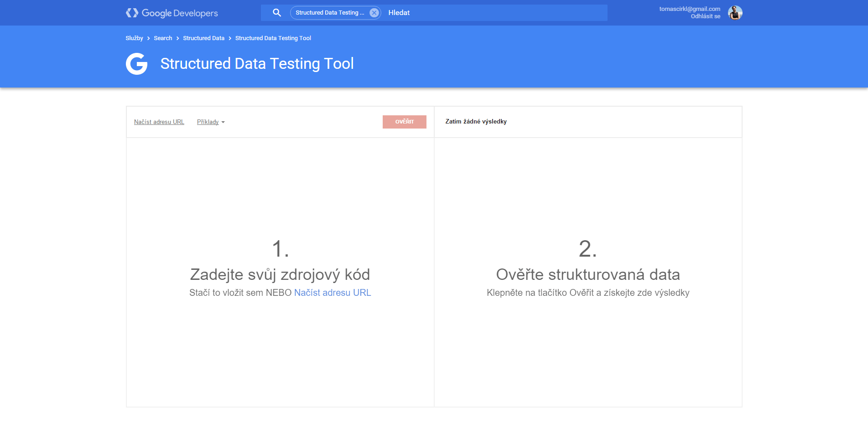Click the Ověřte strukturovaná data heading
868x423 pixels.
pos(588,274)
